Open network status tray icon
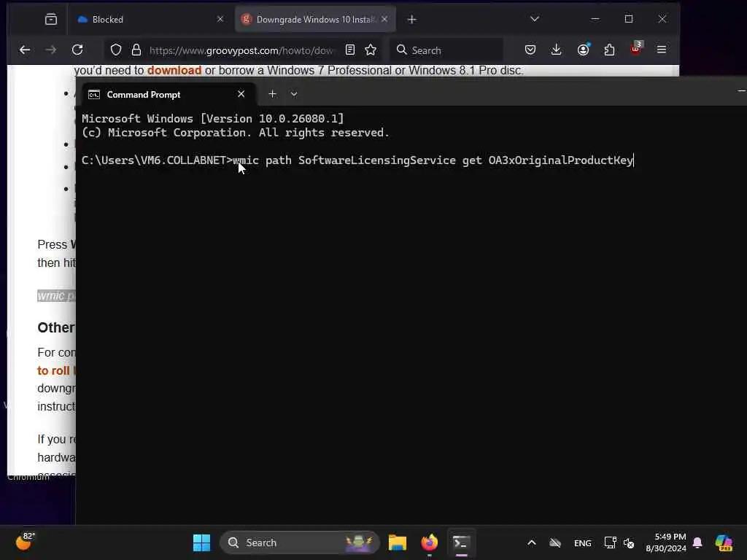This screenshot has width=747, height=560. click(x=611, y=542)
